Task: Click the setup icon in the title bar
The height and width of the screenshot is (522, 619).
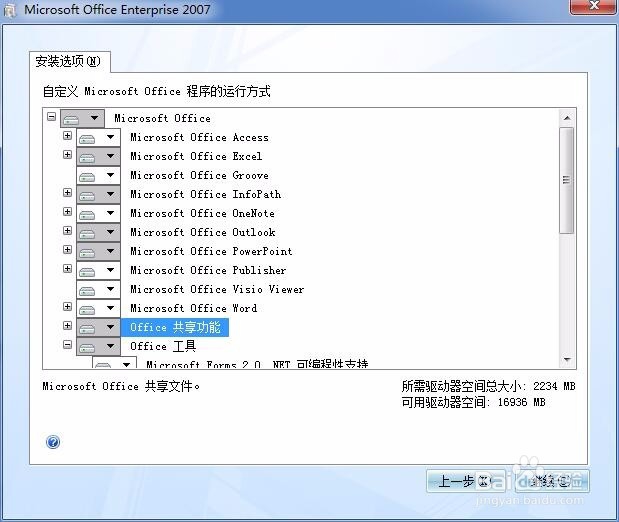Action: [x=10, y=10]
